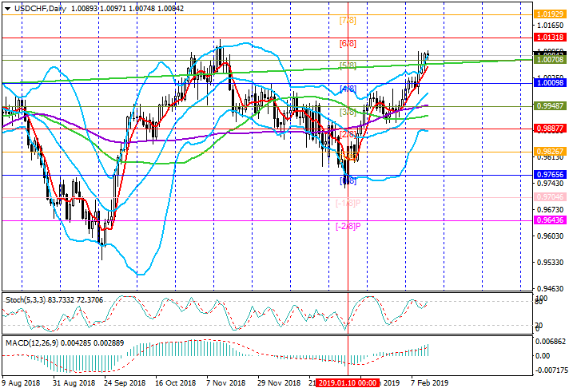Select the 0.99487 olive price tag
The width and height of the screenshot is (569, 392).
click(x=551, y=105)
